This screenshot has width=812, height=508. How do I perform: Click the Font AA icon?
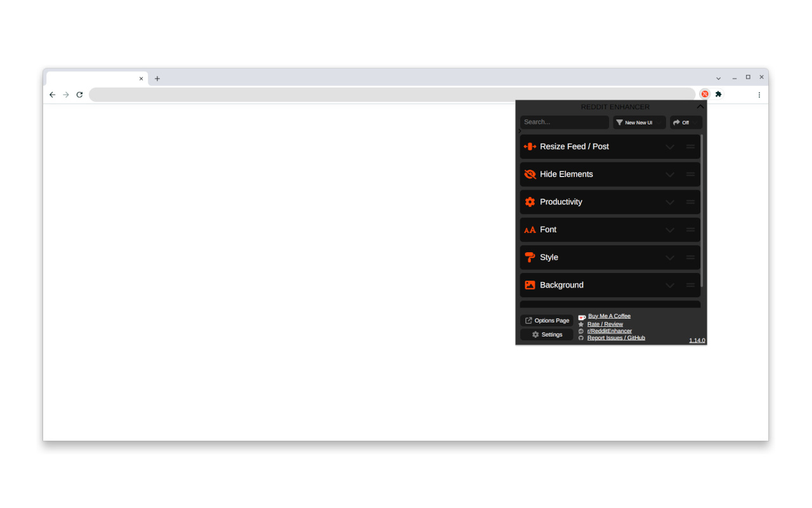[530, 230]
